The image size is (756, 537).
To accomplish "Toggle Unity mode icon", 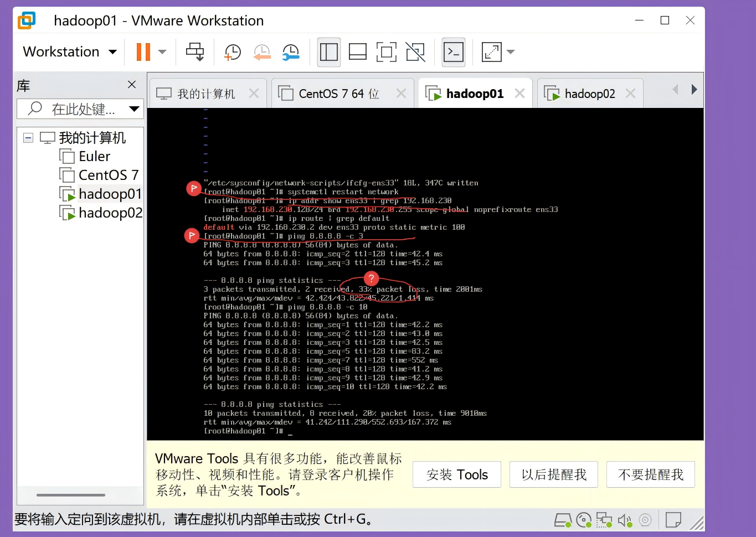I will 415,52.
